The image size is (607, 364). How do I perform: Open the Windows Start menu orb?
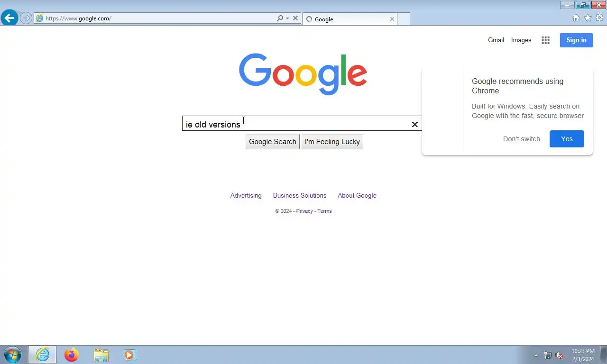12,355
